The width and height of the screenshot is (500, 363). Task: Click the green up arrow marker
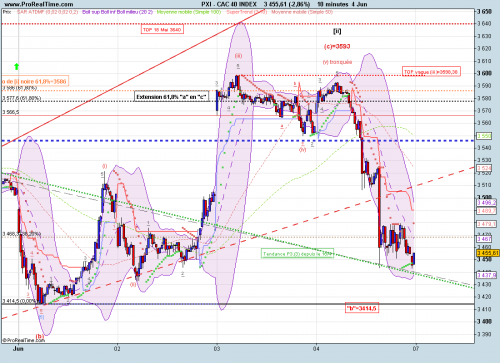tap(17, 66)
